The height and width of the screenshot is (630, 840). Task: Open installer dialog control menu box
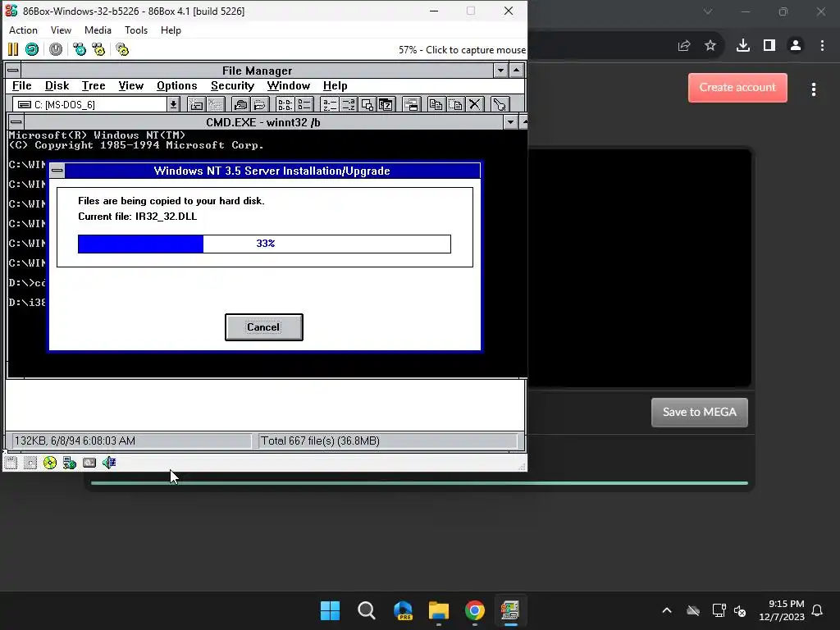(57, 171)
